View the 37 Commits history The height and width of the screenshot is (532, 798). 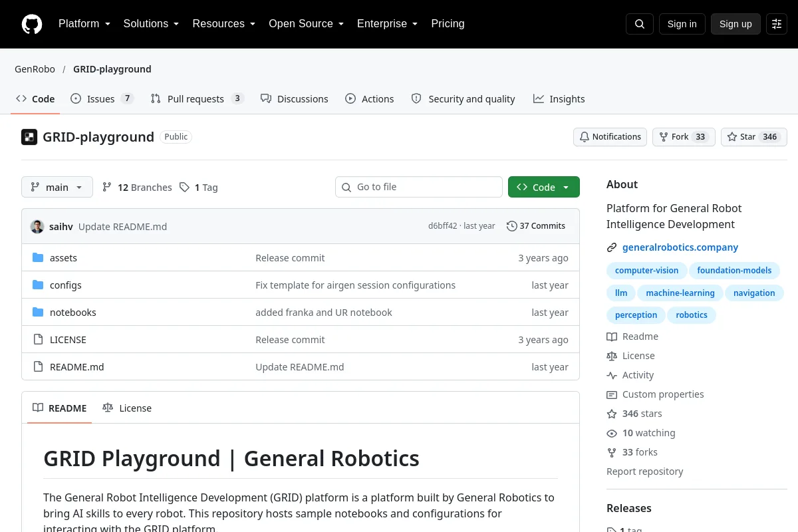pyautogui.click(x=536, y=226)
